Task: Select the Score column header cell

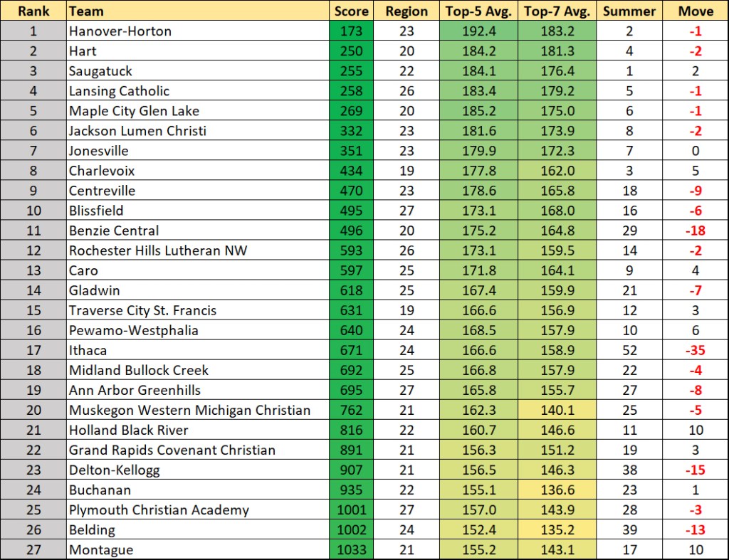Action: [x=351, y=11]
